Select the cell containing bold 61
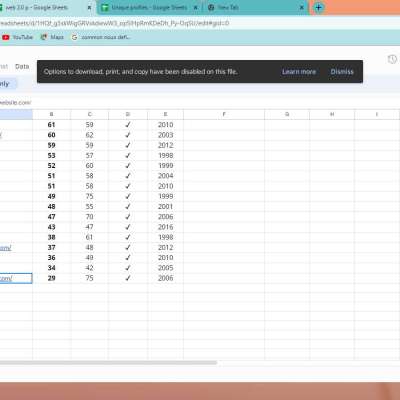The width and height of the screenshot is (400, 400). (51, 125)
